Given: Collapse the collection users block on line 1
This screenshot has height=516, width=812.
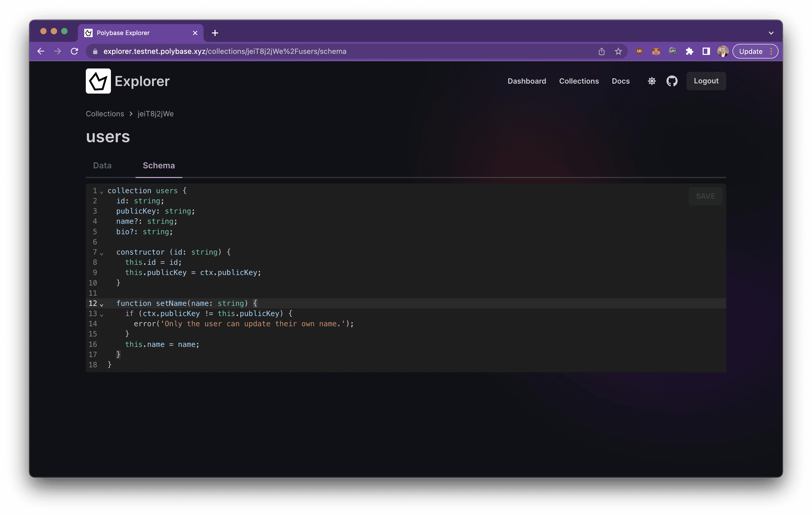Looking at the screenshot, I should [x=101, y=192].
